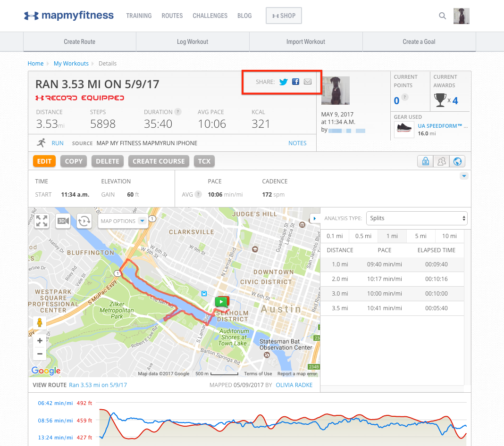Set privacy to friends icon
504x446 pixels.
click(441, 161)
